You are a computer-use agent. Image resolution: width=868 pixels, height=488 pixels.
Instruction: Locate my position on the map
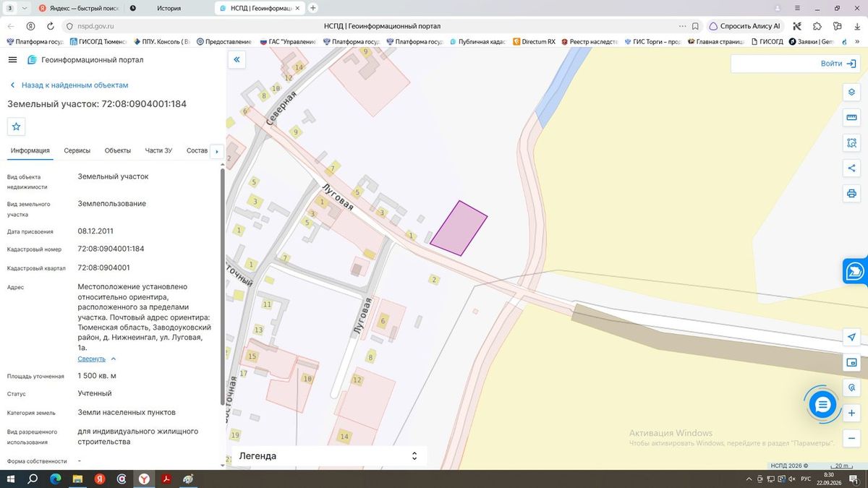[851, 337]
